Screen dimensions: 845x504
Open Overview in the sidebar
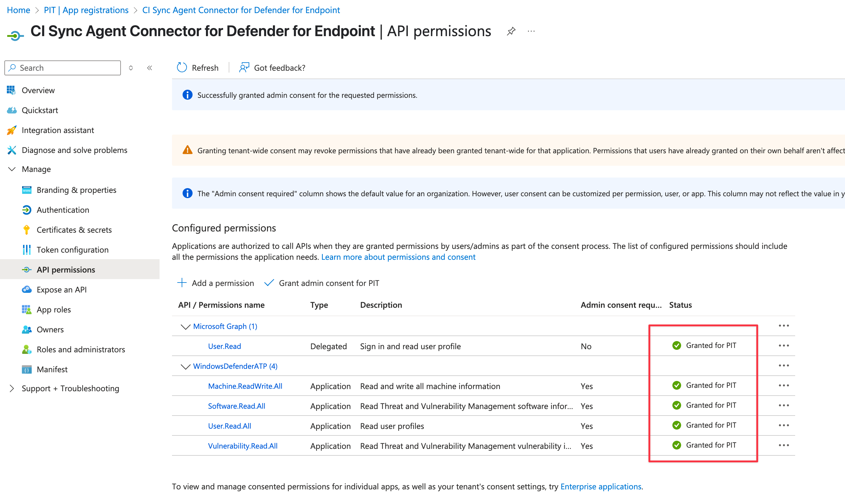(38, 90)
